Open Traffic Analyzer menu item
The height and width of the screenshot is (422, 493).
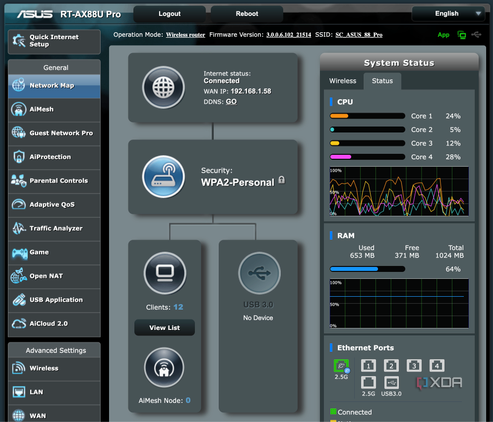click(54, 229)
